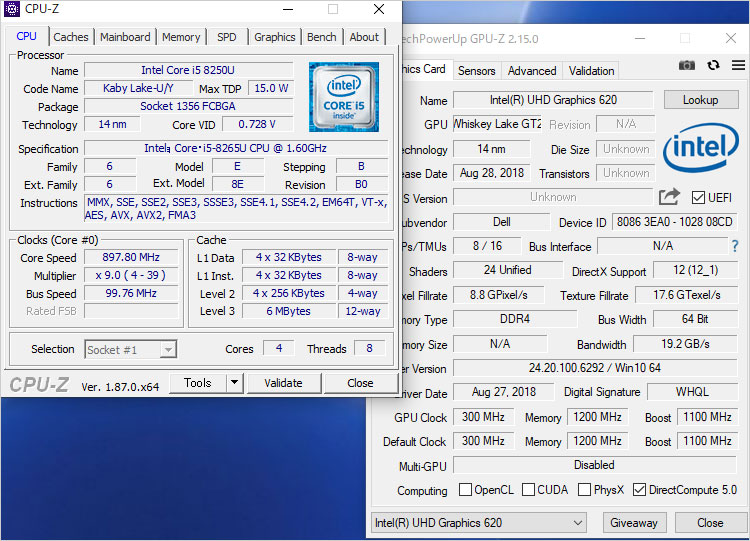Take a GPU-Z screenshot with camera icon
The image size is (750, 541).
(686, 65)
